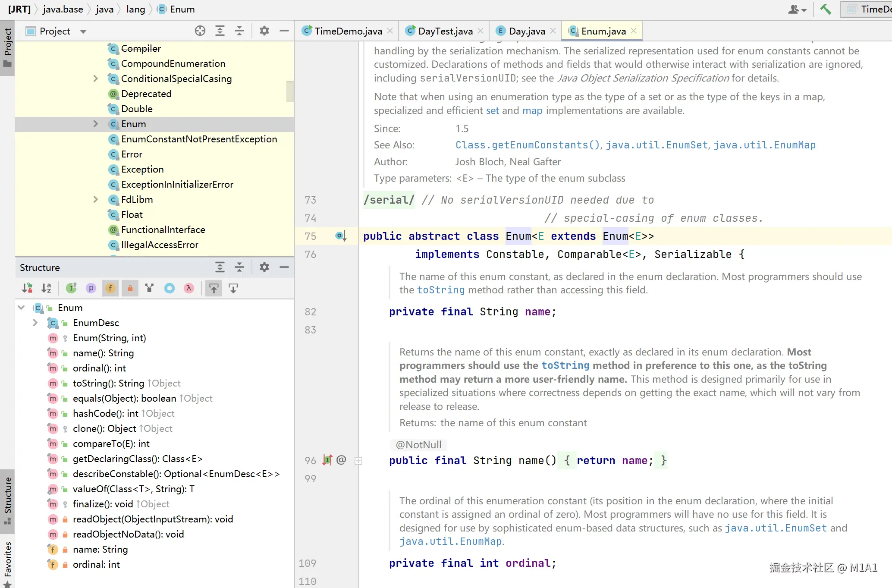892x588 pixels.
Task: Open Project panel settings gear
Action: [x=264, y=31]
